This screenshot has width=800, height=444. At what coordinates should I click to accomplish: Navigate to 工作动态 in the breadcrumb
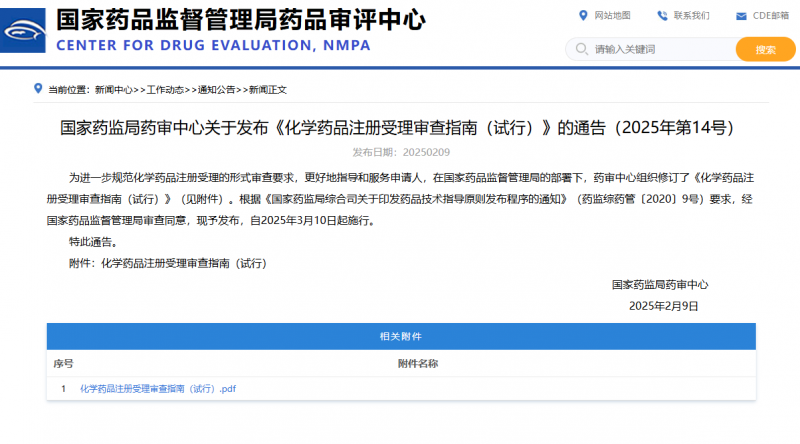click(166, 90)
